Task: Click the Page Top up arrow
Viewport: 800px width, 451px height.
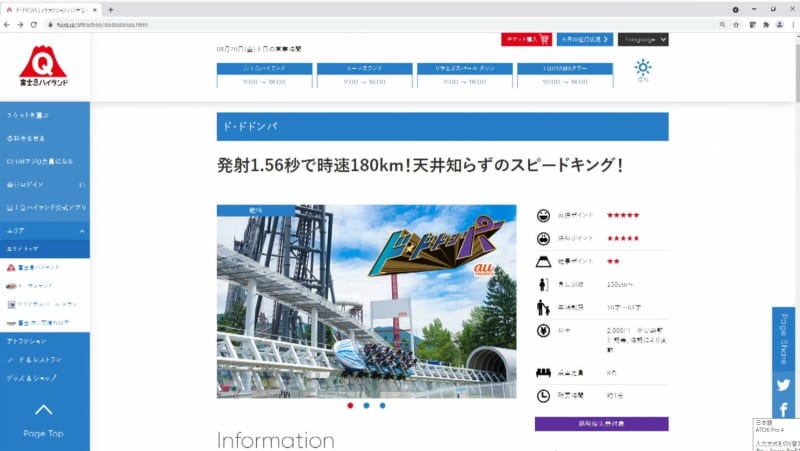Action: (x=43, y=410)
